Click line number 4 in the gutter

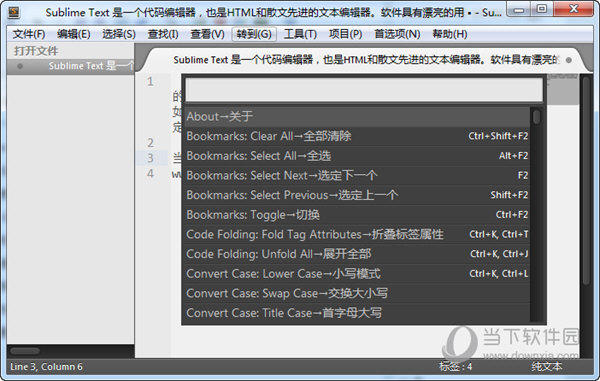tap(150, 174)
